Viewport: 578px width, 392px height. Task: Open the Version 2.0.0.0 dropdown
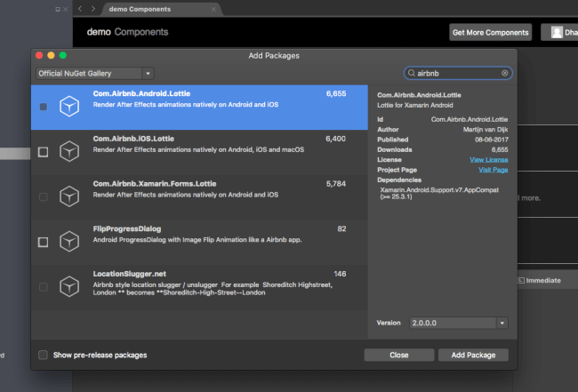click(x=459, y=323)
